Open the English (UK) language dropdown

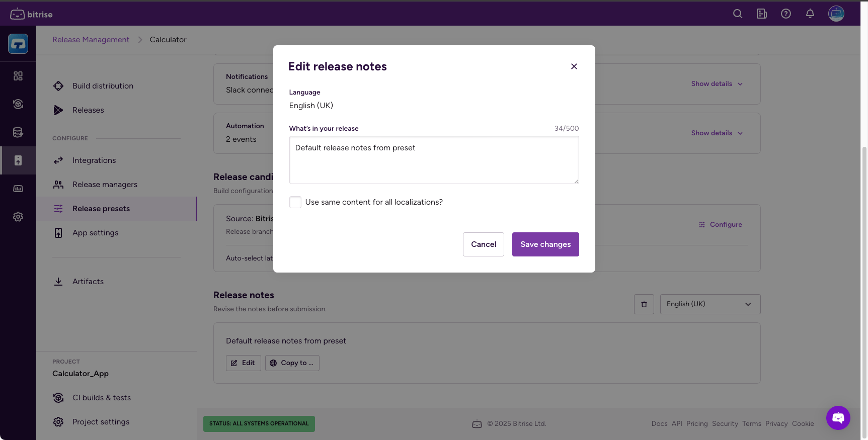(x=709, y=304)
